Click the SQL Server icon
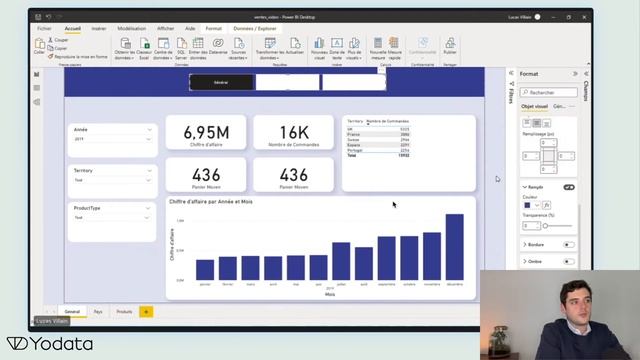This screenshot has width=640, height=360. pyautogui.click(x=181, y=43)
